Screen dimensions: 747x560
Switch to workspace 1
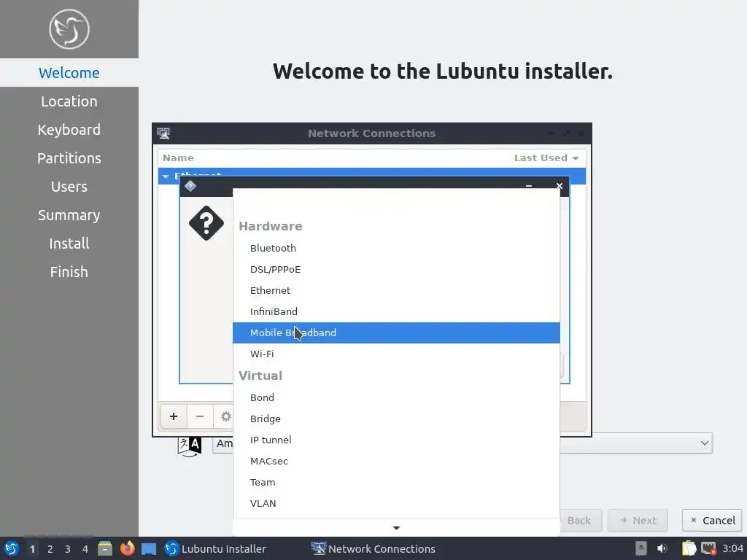tap(32, 549)
